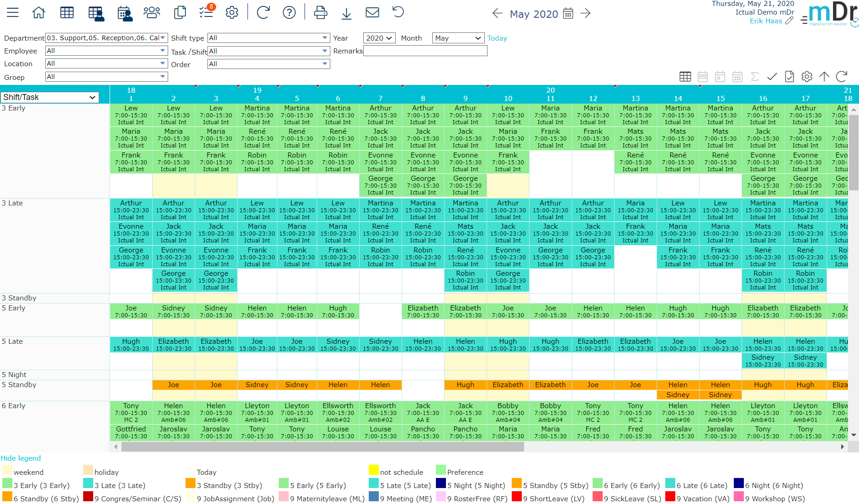This screenshot has width=859, height=504.
Task: Click the approve checkmark icon above grid
Action: coord(772,77)
